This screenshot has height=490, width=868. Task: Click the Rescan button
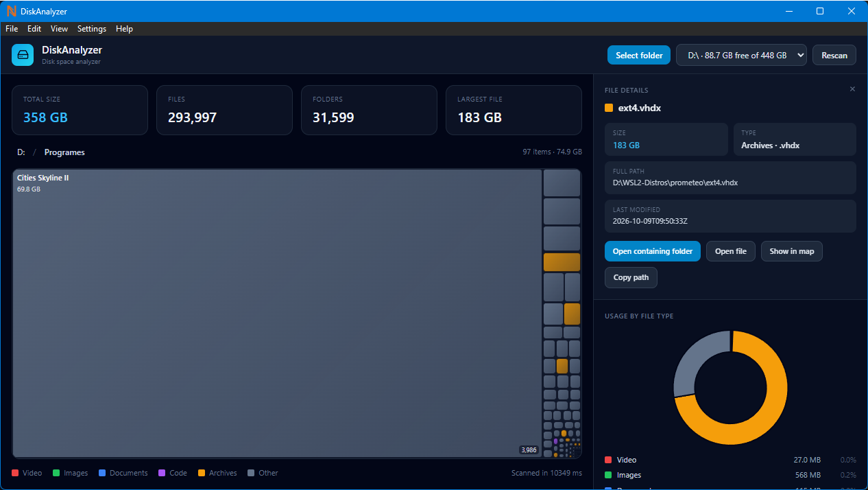click(x=834, y=55)
